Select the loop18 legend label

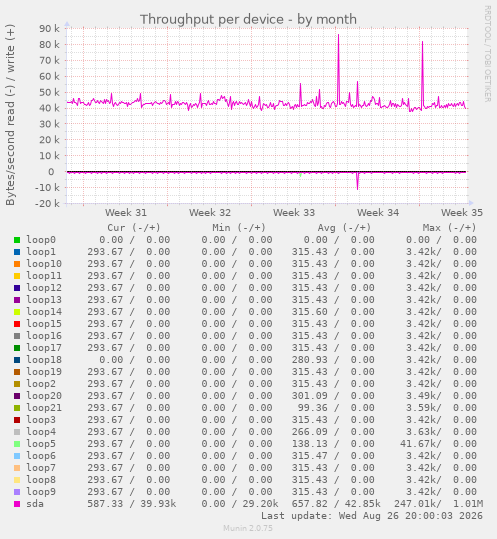tap(44, 360)
